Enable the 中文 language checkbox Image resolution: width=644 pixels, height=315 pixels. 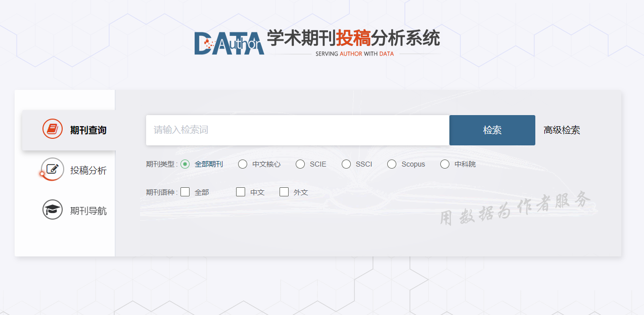pyautogui.click(x=241, y=192)
